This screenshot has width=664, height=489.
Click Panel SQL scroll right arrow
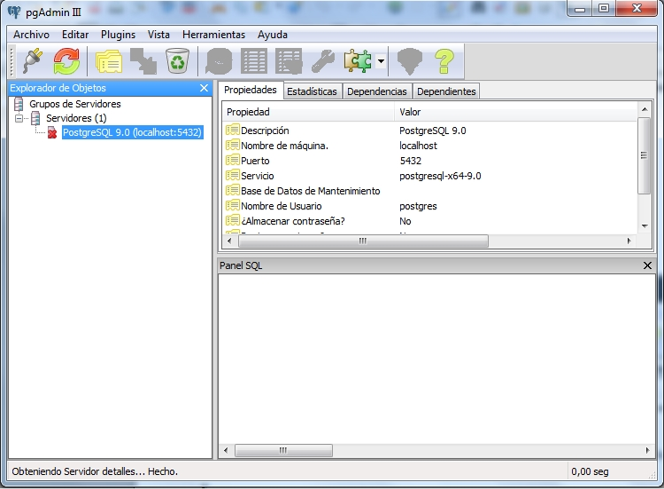(x=647, y=450)
